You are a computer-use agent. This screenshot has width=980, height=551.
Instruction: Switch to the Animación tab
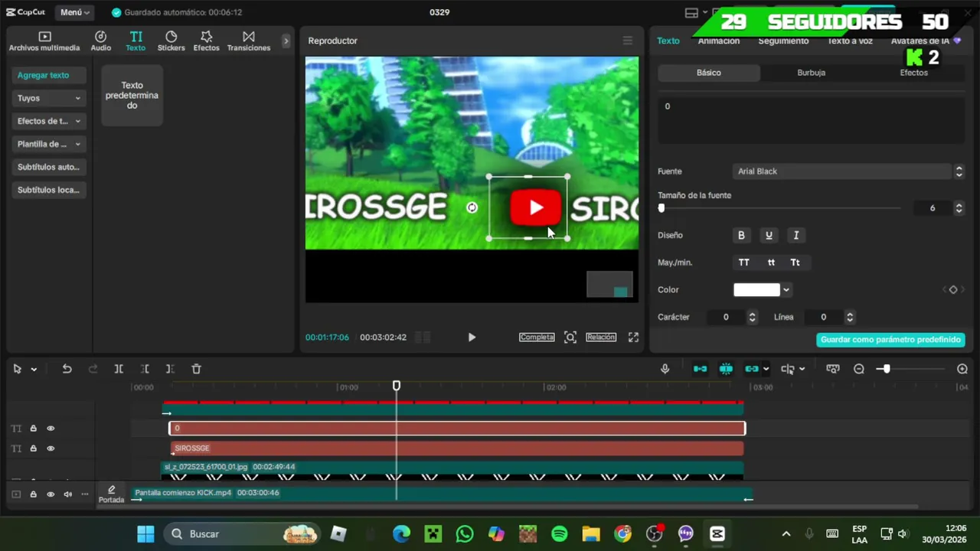coord(719,41)
